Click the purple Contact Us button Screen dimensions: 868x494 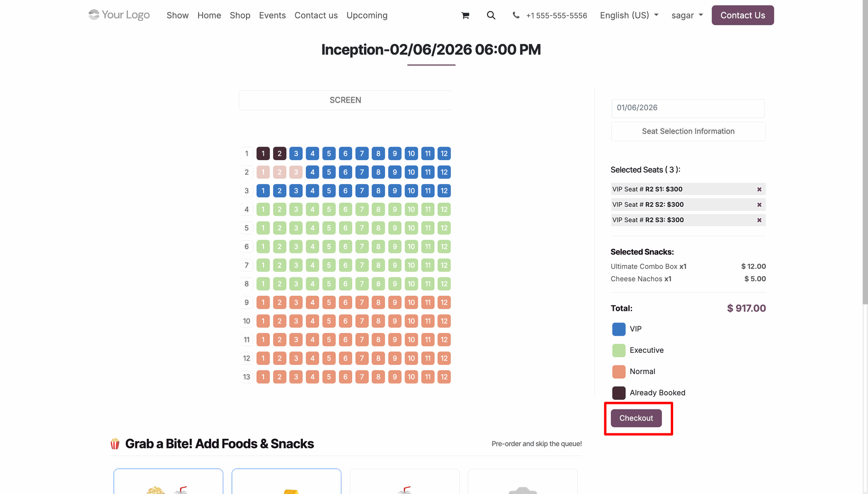(743, 15)
